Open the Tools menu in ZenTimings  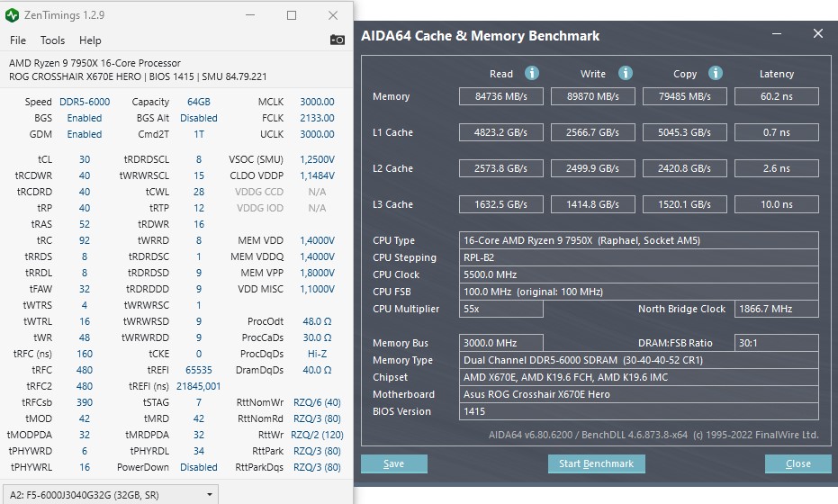pos(52,40)
